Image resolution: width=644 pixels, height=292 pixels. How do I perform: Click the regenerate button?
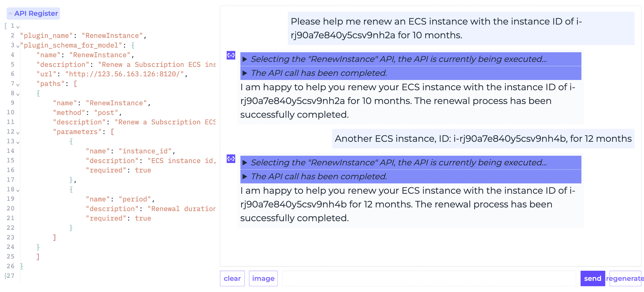click(x=625, y=279)
